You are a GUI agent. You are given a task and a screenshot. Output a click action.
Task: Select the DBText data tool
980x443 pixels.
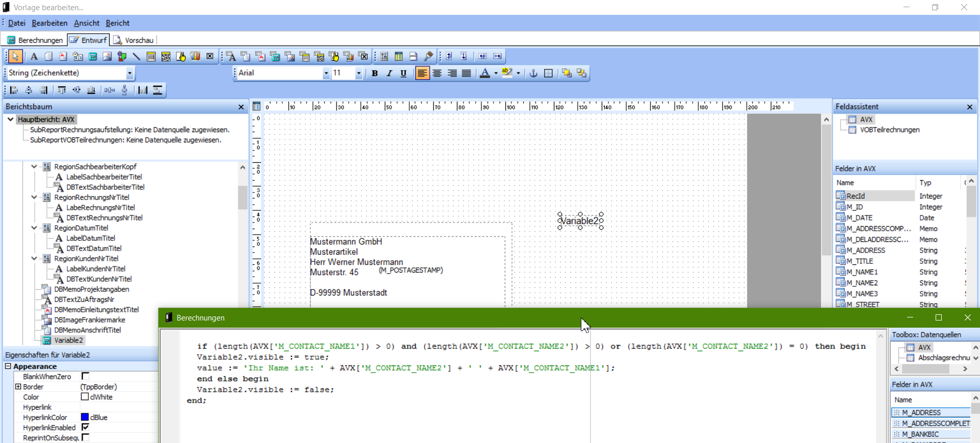(x=231, y=56)
